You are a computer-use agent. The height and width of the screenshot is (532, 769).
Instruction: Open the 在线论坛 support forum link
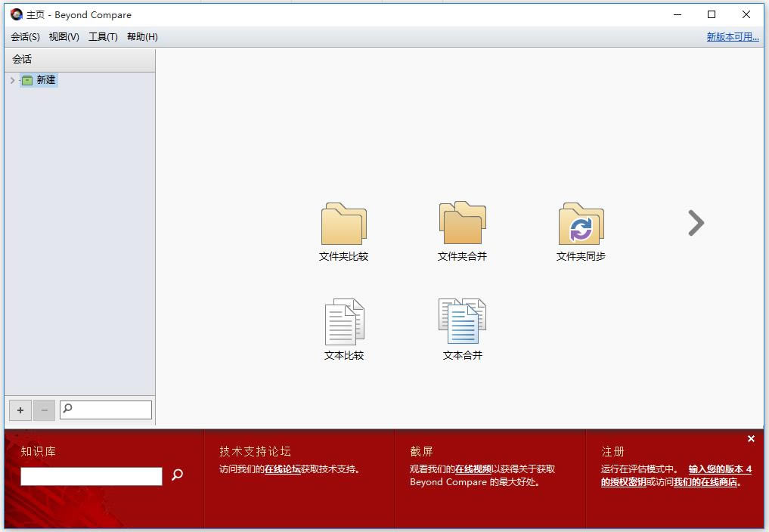[x=282, y=469]
